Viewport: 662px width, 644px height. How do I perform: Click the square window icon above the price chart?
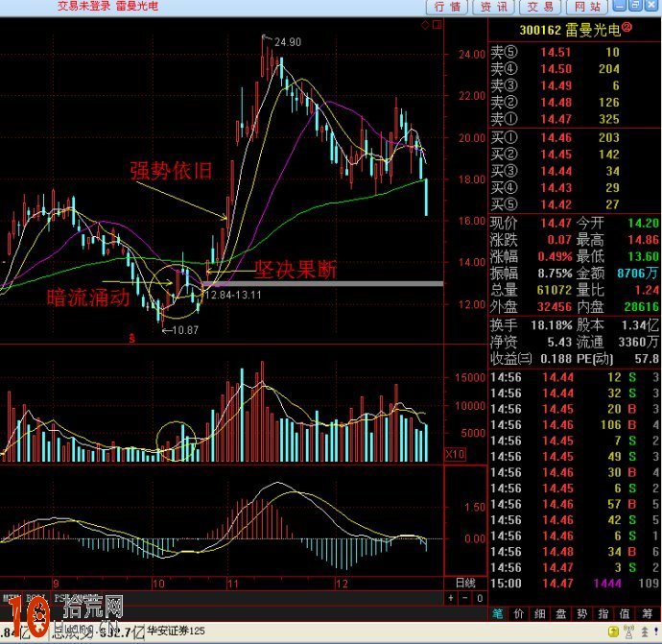(437, 25)
